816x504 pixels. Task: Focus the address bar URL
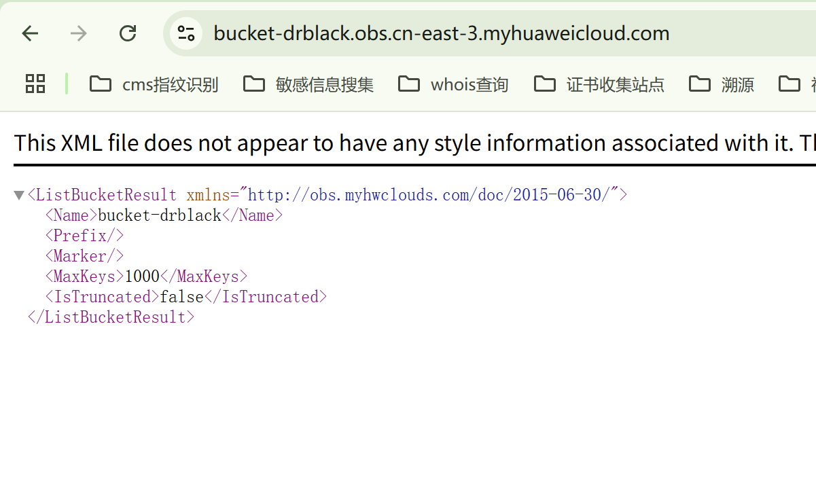click(x=442, y=33)
